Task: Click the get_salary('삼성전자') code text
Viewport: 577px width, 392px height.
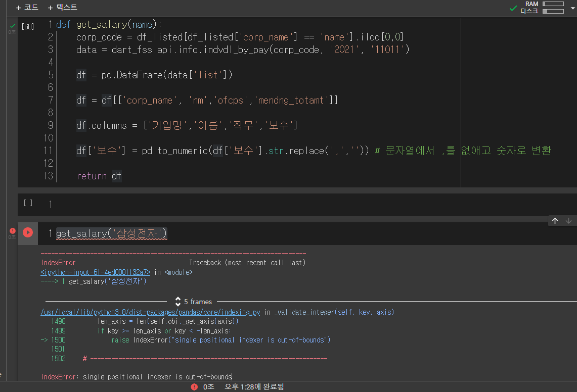Action: point(111,233)
